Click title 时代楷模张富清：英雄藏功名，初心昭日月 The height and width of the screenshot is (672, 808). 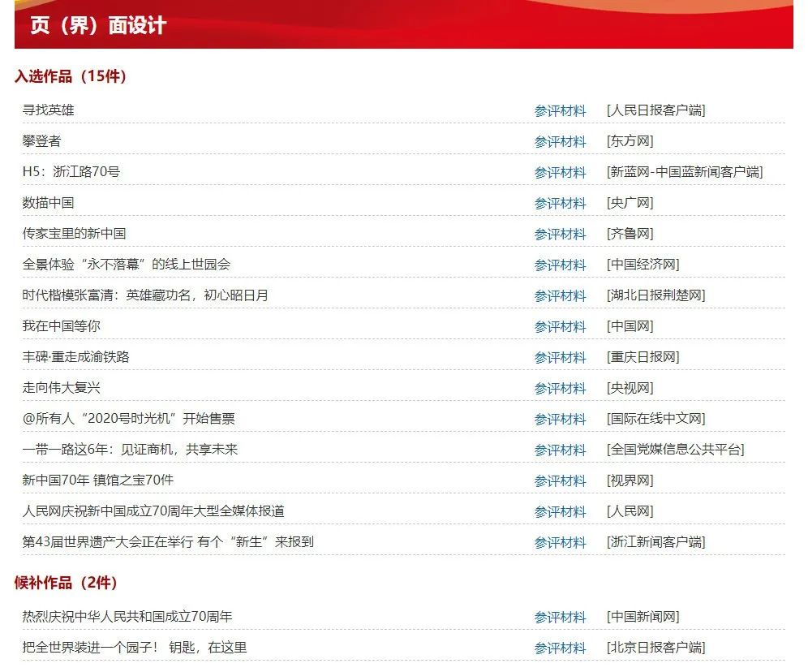(x=145, y=295)
